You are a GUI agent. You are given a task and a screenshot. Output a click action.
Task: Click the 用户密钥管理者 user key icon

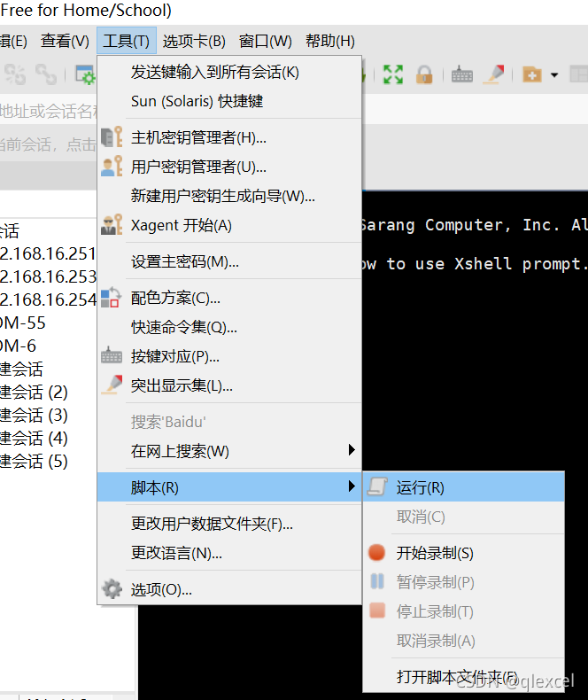[112, 166]
